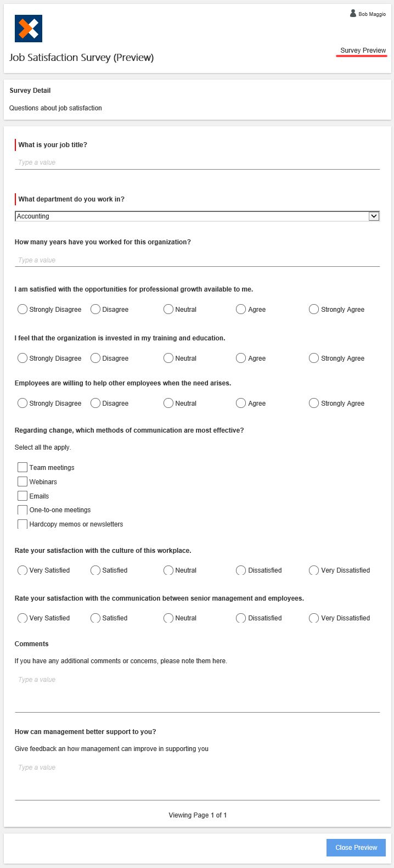Click the company logo icon
The width and height of the screenshot is (394, 868).
pos(29,29)
